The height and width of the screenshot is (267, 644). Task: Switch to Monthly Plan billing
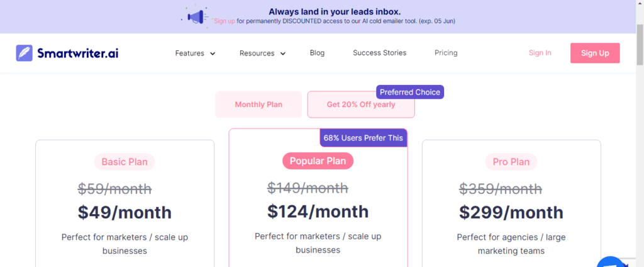tap(258, 105)
